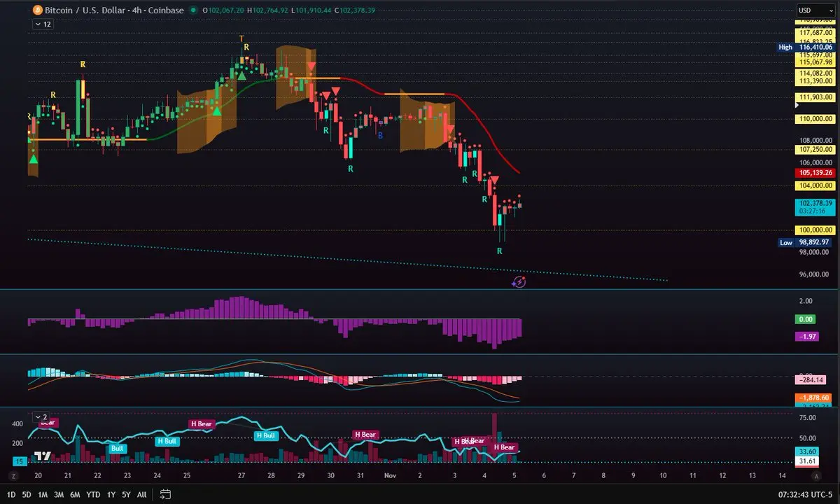The image size is (840, 504).
Task: Click the 33.60 RSI value label
Action: tap(808, 451)
